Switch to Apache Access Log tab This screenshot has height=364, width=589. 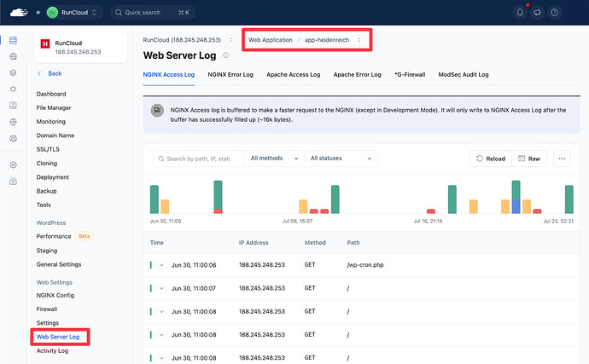294,75
